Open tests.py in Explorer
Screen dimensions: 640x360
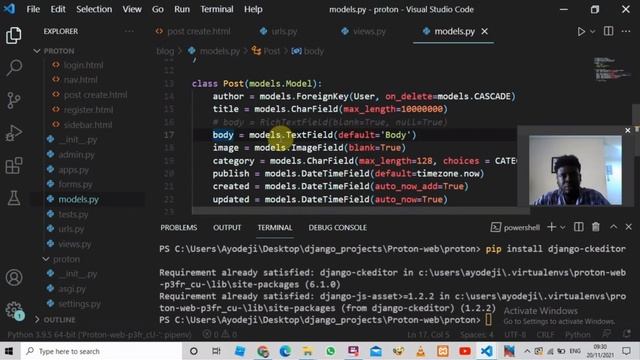point(73,214)
